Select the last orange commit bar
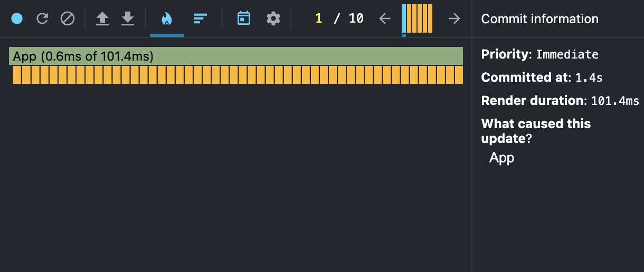Screen dimensions: 644x272 (x=430, y=18)
